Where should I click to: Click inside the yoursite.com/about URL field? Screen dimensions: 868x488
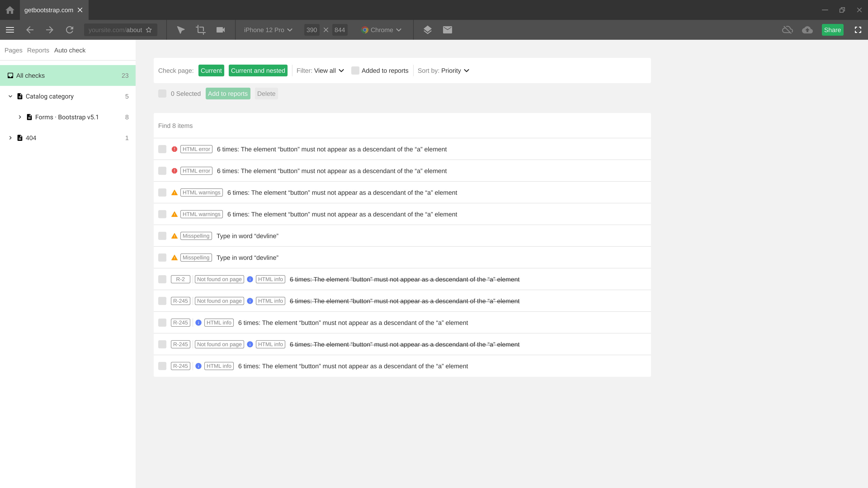pos(116,30)
